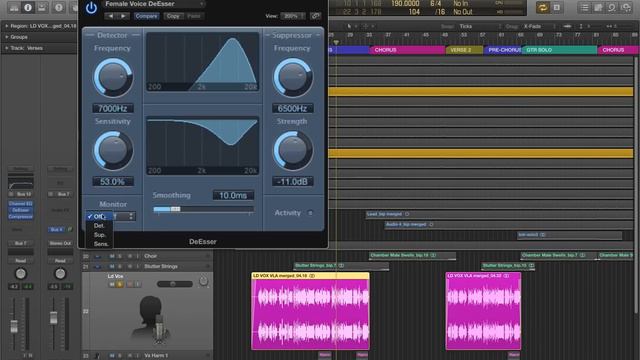Open the Stereo Out output slot
Screen dimensions: 640x360
60,243
